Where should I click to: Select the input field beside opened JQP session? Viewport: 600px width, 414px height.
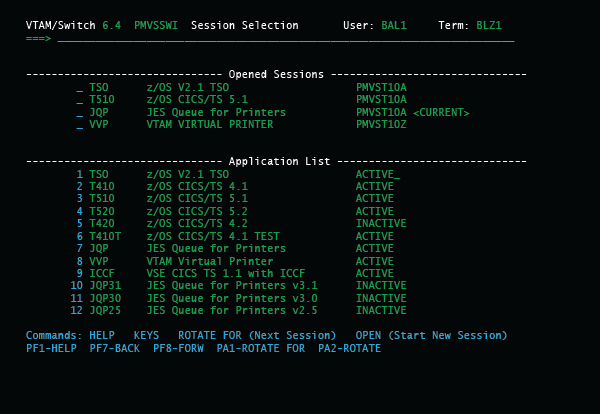pyautogui.click(x=80, y=113)
